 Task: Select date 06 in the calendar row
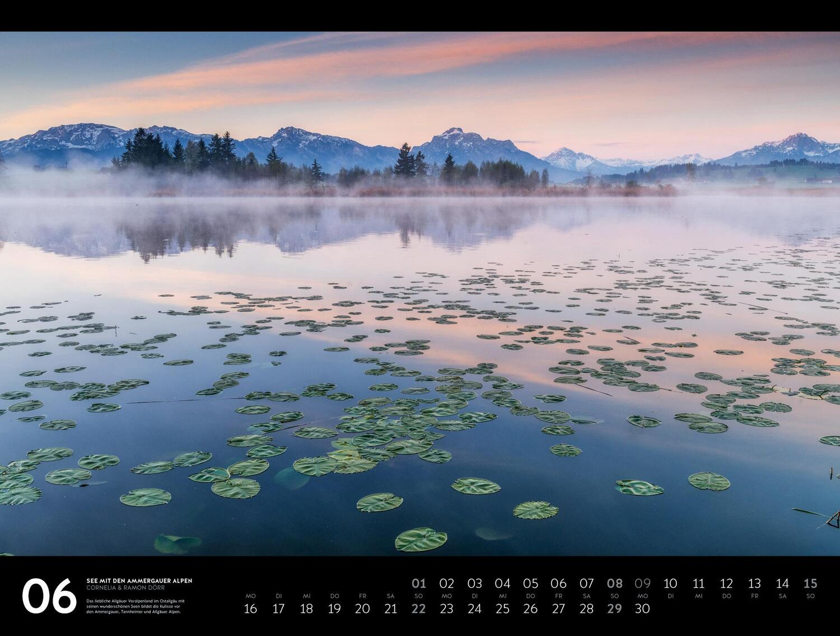pos(558,583)
